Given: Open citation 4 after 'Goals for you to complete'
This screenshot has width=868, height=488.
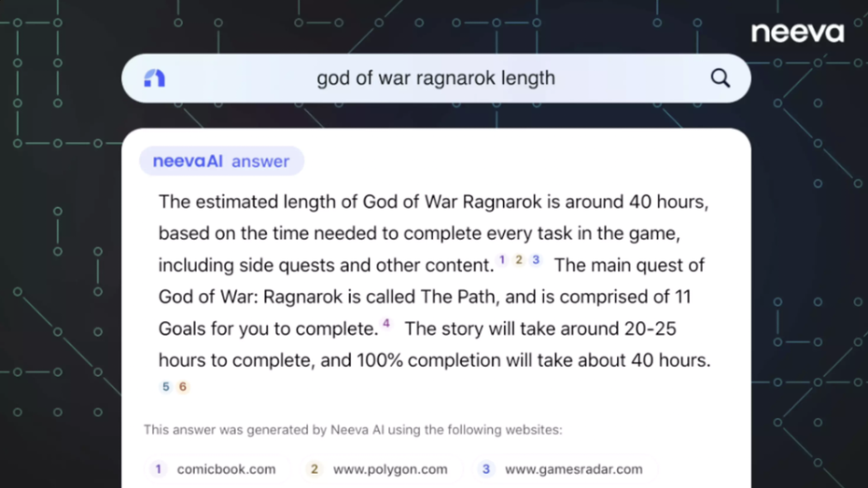Looking at the screenshot, I should click(386, 324).
